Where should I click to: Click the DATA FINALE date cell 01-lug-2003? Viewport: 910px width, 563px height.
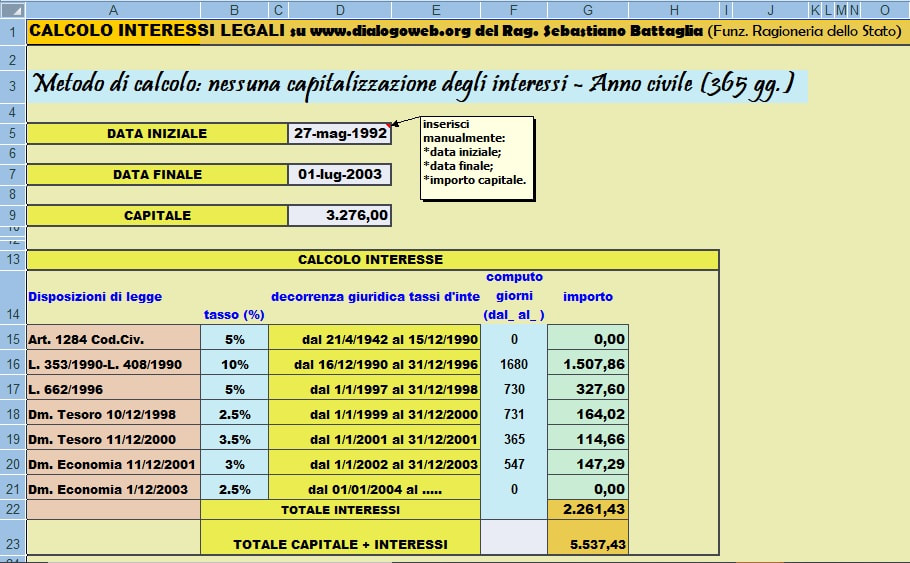(x=338, y=174)
